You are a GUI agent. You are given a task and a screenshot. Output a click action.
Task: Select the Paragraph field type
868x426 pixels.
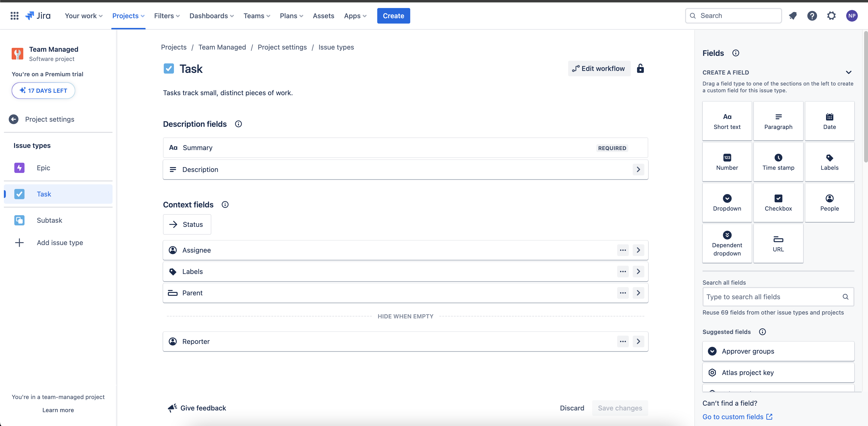click(778, 120)
